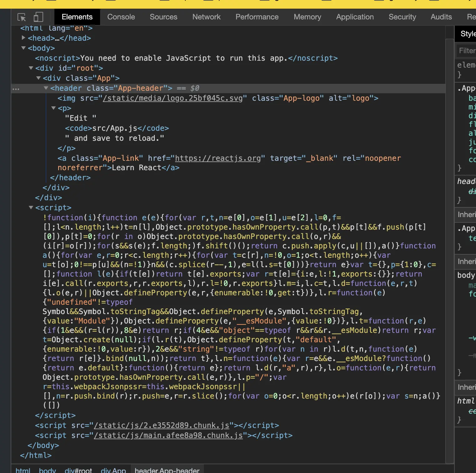Click the "Edit " text node
476x473 pixels.
click(81, 118)
